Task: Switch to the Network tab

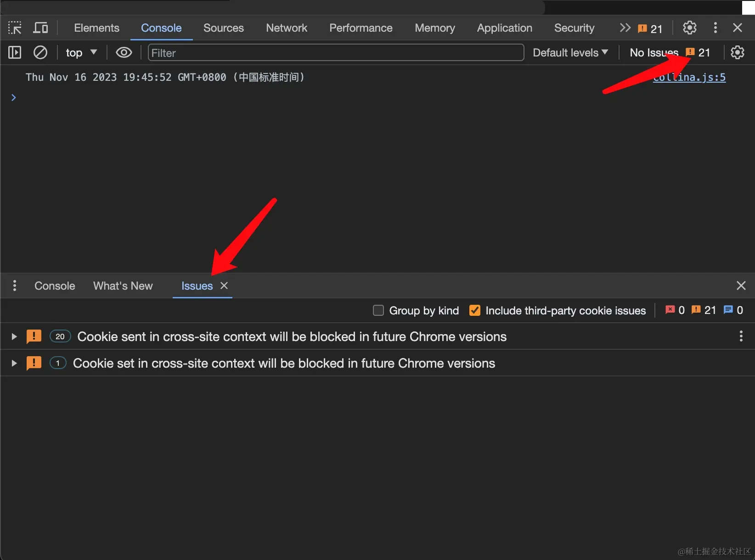Action: (286, 28)
